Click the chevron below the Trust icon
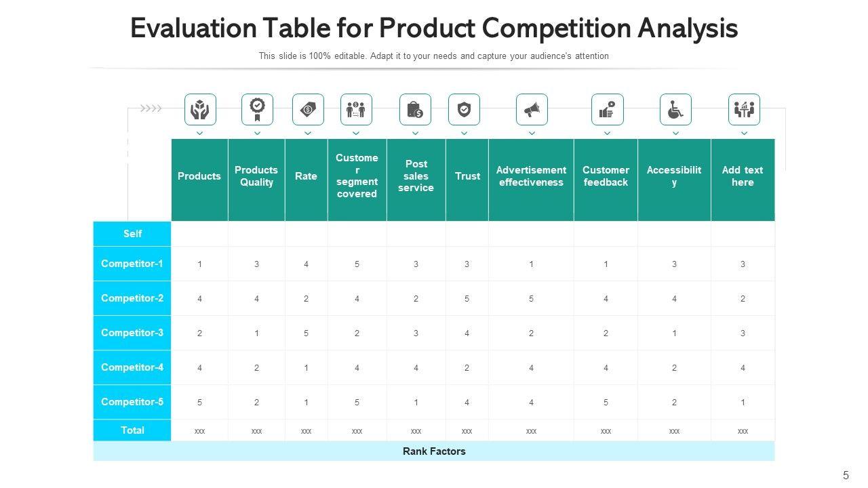 464,134
